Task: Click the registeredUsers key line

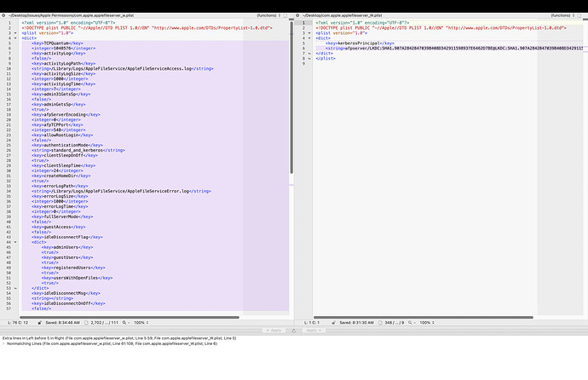Action: 73,268
